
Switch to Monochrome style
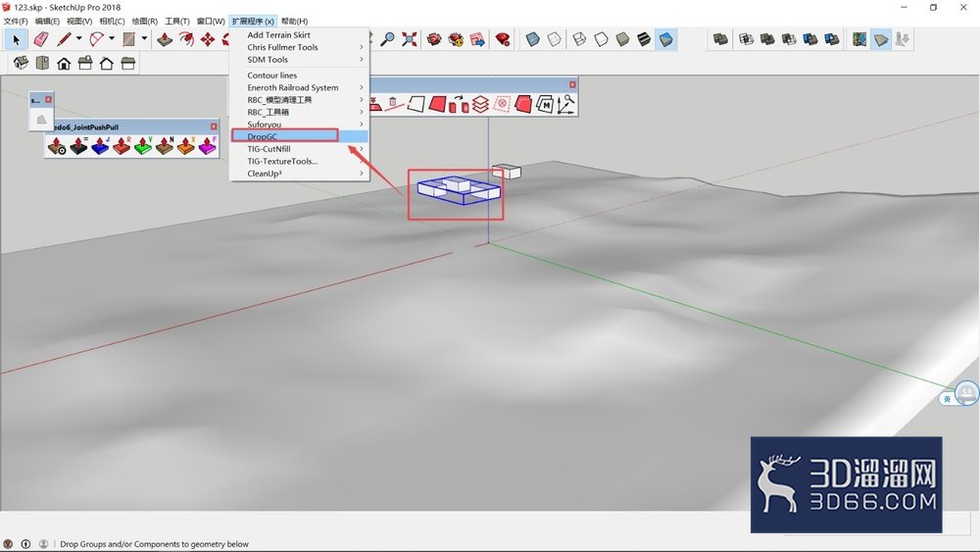666,39
